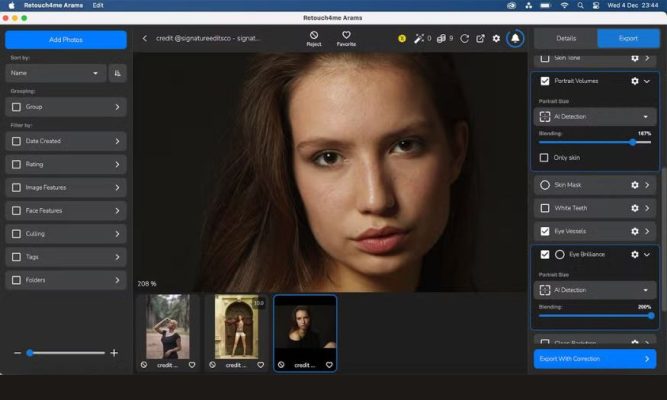Screen dimensions: 667x400
Task: Click the Add Photos button
Action: coord(66,40)
